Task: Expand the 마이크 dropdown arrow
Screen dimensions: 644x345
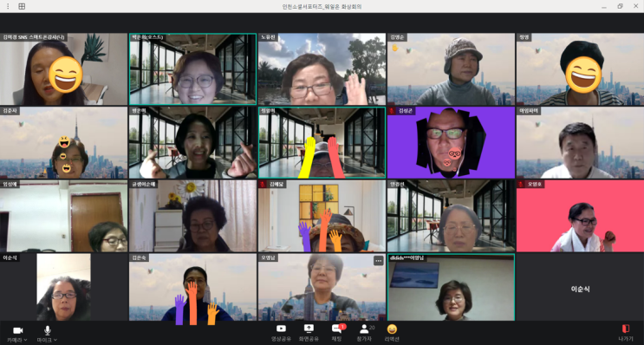Action: click(55, 340)
